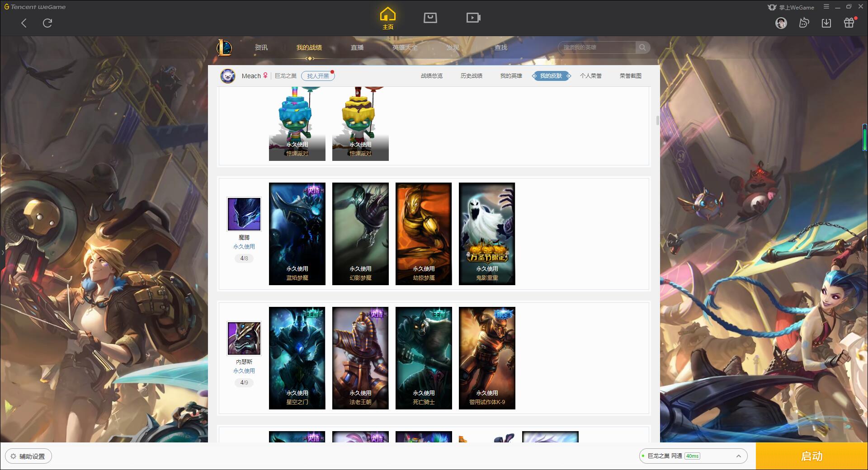868x470 pixels.
Task: Switch to the 直播 tab
Action: point(357,47)
